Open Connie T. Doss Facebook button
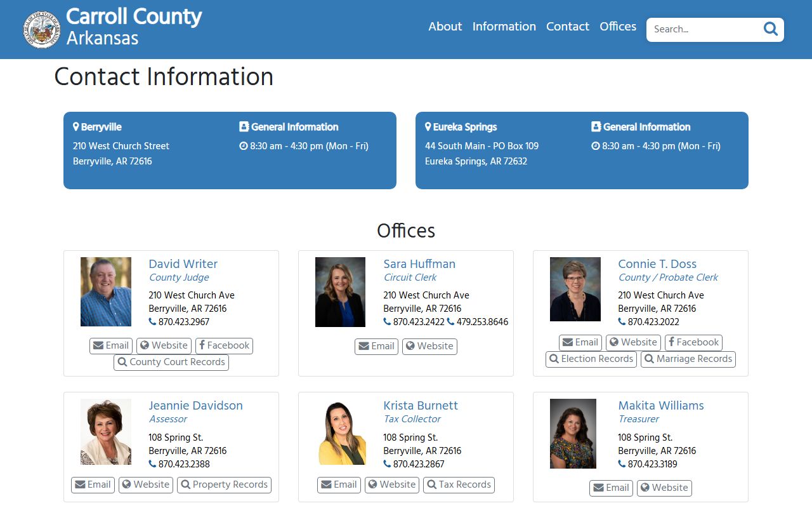Image resolution: width=812 pixels, height=508 pixels. click(x=693, y=343)
